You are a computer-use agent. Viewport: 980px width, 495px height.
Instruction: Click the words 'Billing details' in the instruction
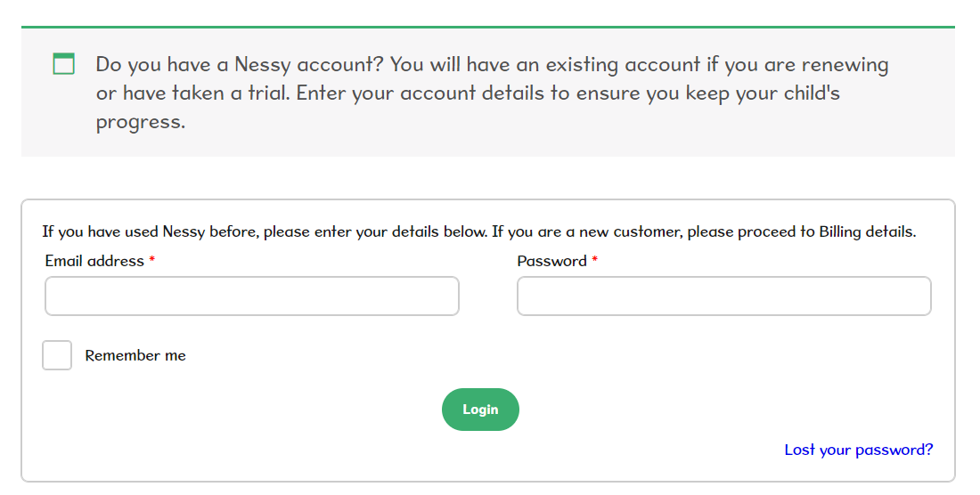coord(868,232)
